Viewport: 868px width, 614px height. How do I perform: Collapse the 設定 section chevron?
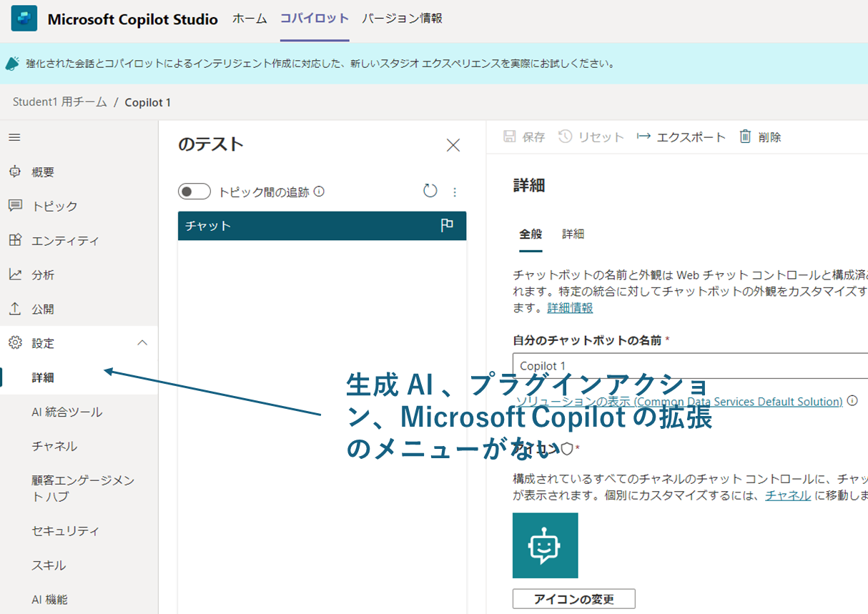click(142, 343)
